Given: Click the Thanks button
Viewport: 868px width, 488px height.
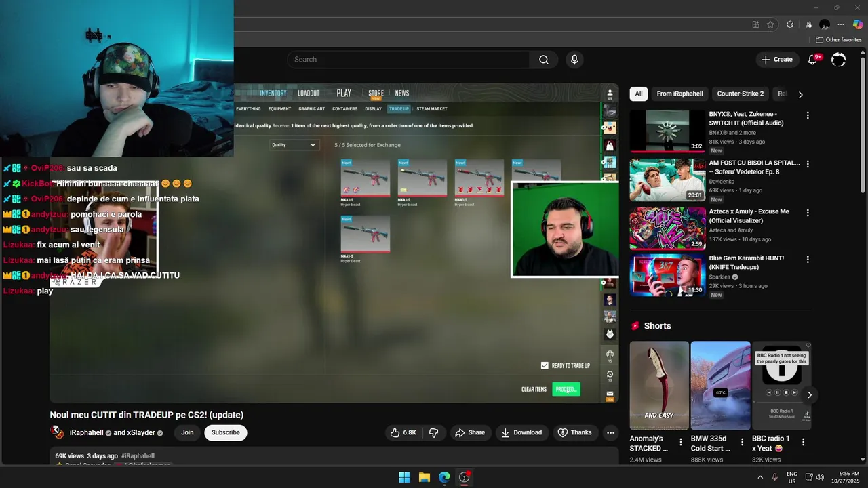Looking at the screenshot, I should click(x=574, y=432).
